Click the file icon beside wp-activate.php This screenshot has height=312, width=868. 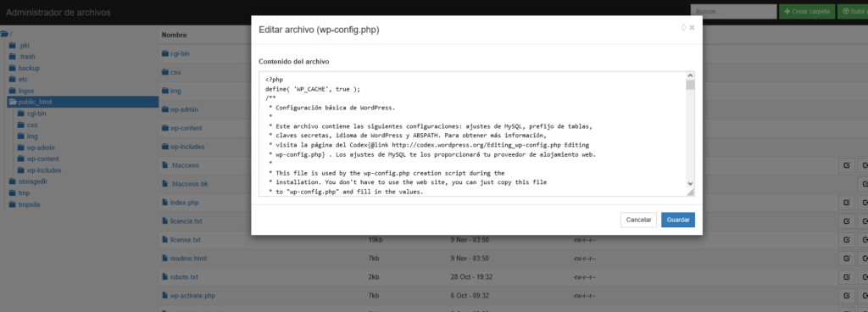click(165, 296)
